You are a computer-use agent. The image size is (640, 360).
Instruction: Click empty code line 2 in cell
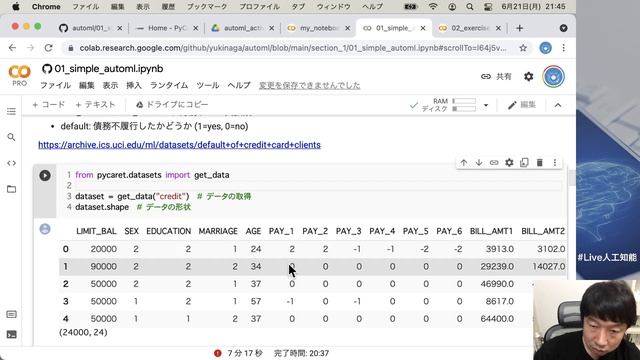point(318,186)
